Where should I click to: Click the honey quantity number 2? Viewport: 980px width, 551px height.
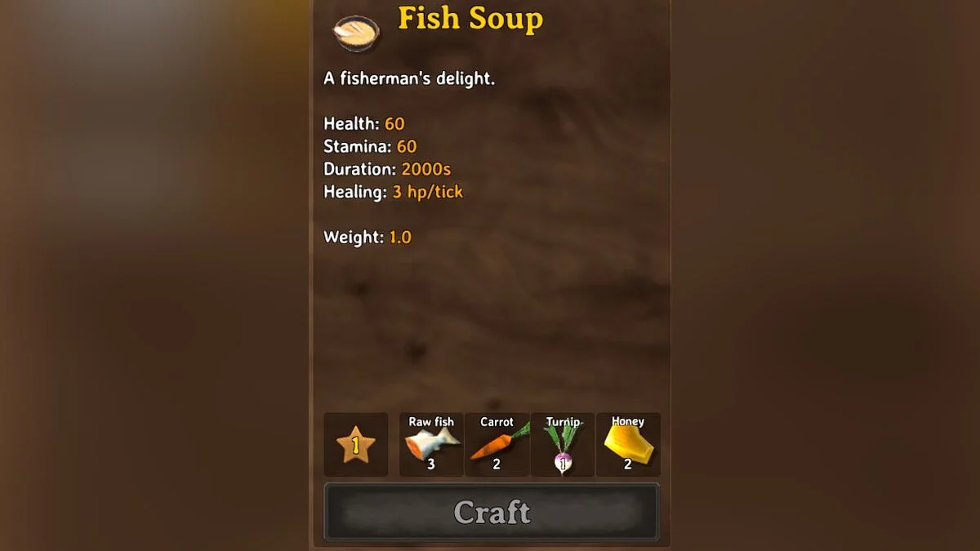coord(628,464)
